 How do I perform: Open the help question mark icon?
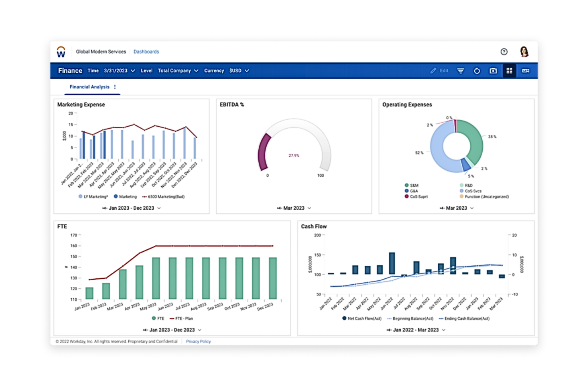tap(504, 52)
